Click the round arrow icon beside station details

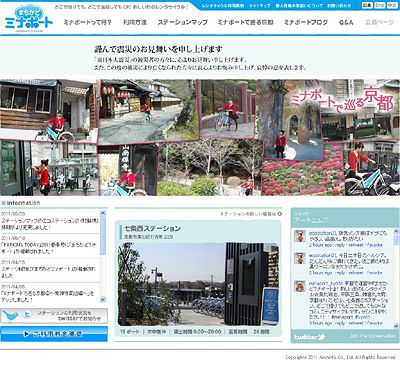pos(280,214)
